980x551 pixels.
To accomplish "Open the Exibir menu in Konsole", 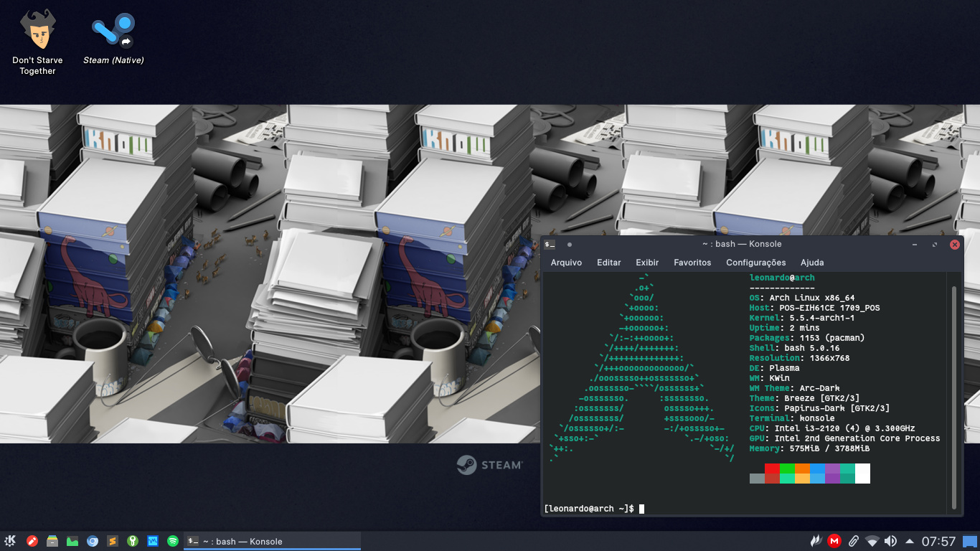I will click(x=647, y=263).
